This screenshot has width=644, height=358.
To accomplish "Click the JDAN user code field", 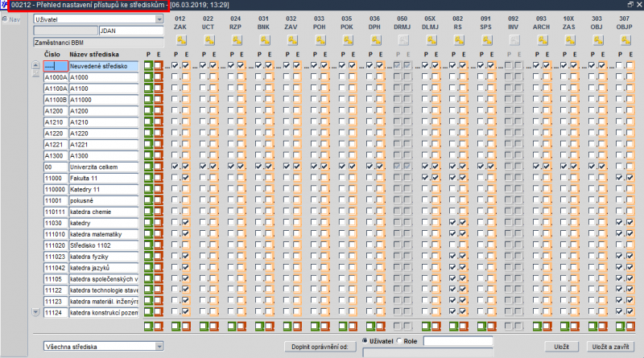I will pyautogui.click(x=131, y=31).
